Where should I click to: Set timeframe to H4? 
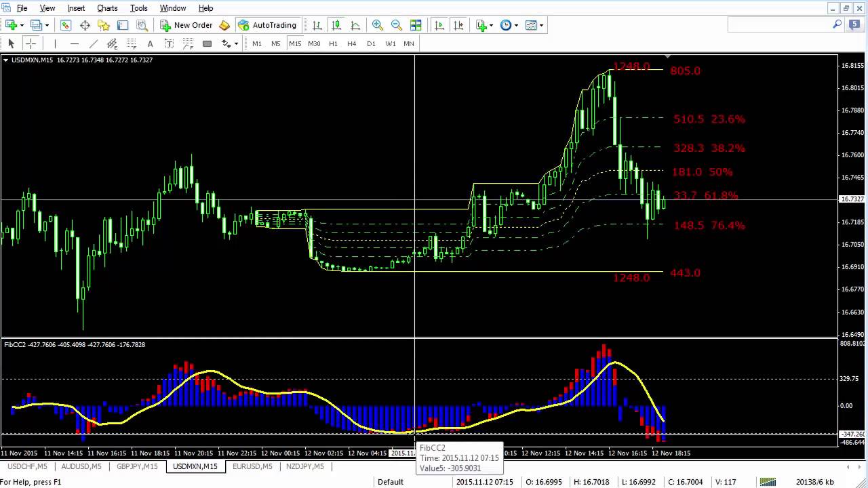[351, 43]
